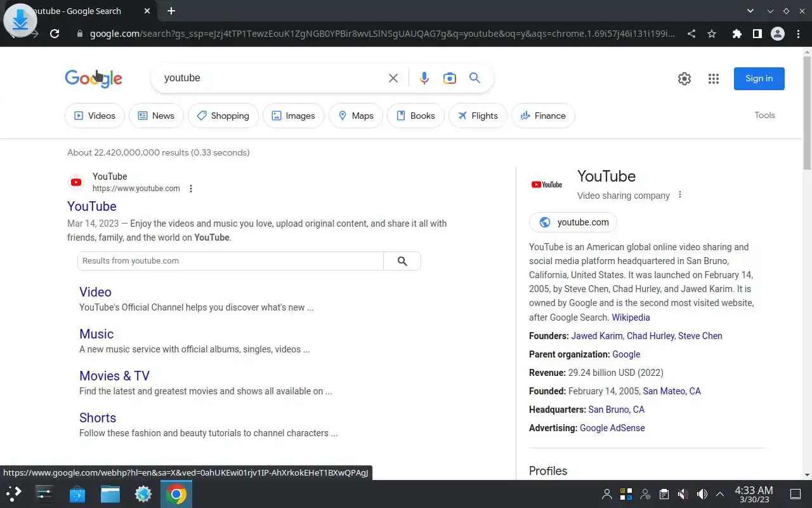Start voice search with the microphone
The height and width of the screenshot is (508, 812).
click(x=424, y=78)
